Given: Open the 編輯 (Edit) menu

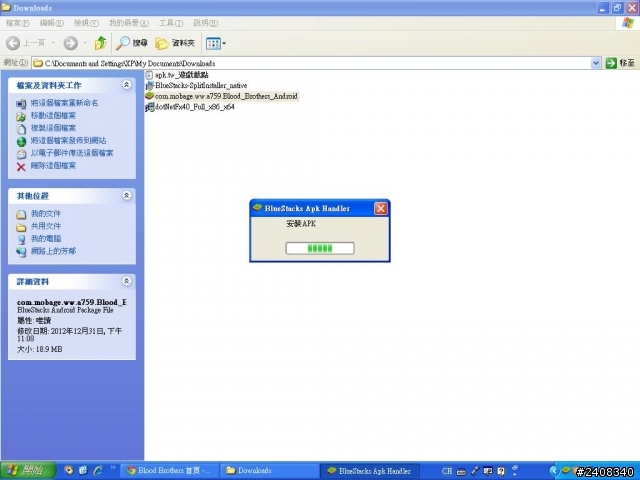Looking at the screenshot, I should (51, 23).
